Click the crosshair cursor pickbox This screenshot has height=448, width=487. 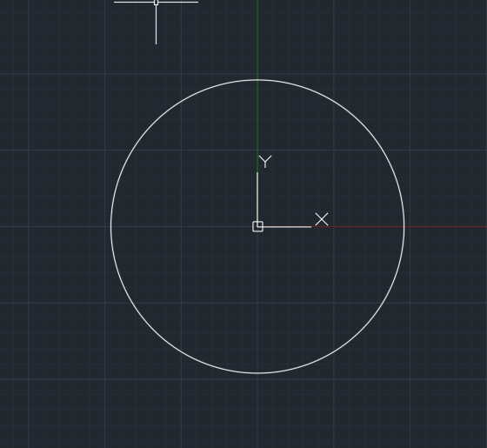click(156, 3)
